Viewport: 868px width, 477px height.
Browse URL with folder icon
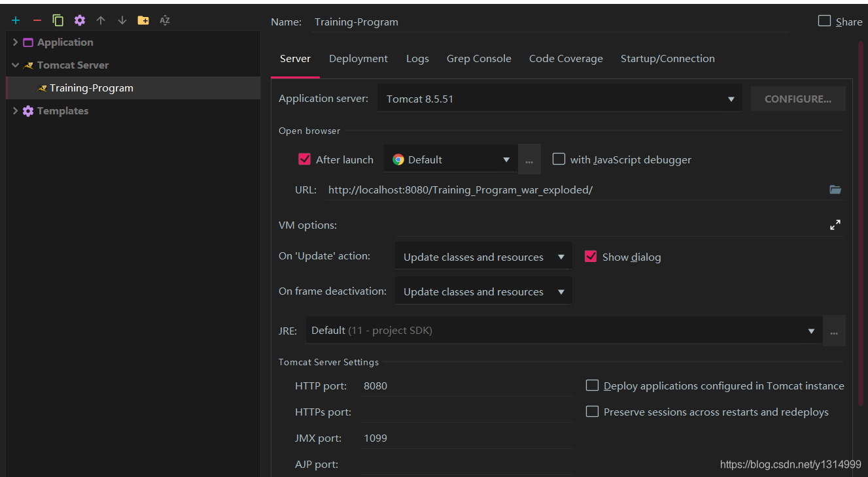pyautogui.click(x=835, y=189)
